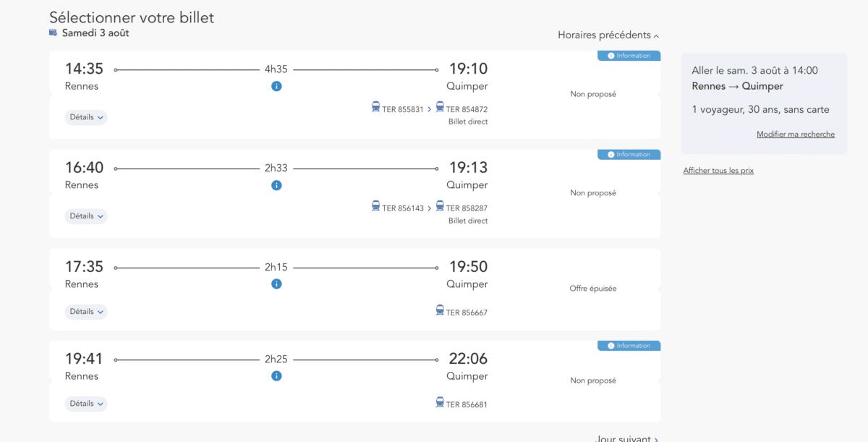Viewport: 868px width, 442px height.
Task: Click train icon beside TER 856667
Action: tap(440, 310)
